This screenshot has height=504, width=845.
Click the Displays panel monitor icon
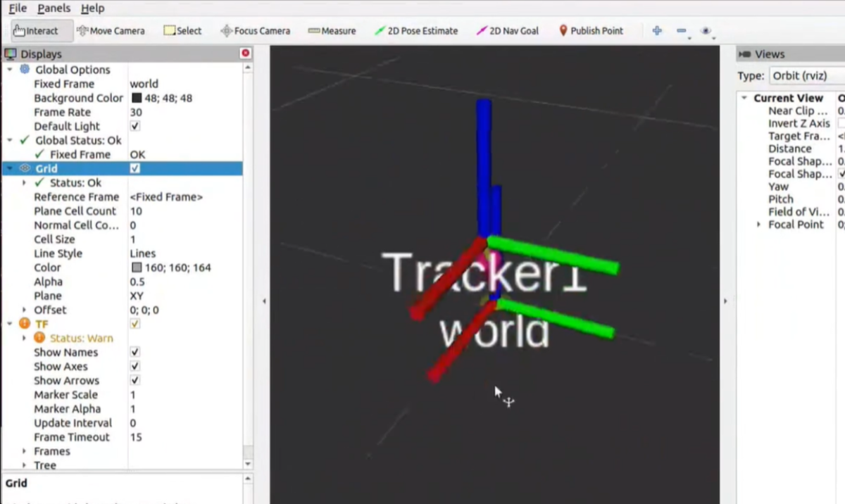tap(11, 54)
